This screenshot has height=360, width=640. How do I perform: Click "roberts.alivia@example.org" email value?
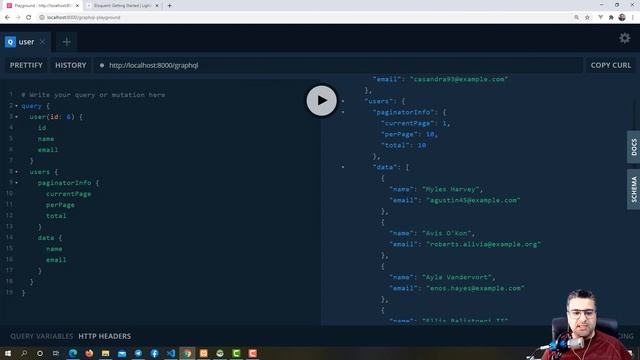tap(484, 244)
